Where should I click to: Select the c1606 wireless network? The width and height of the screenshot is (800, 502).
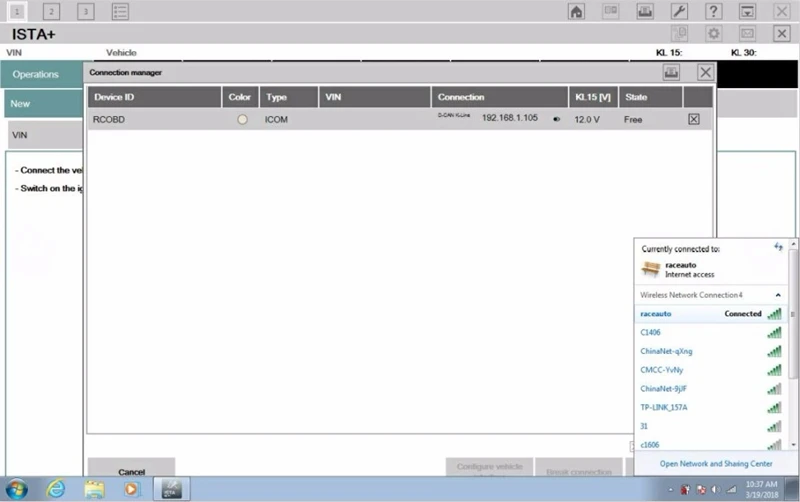coord(711,444)
